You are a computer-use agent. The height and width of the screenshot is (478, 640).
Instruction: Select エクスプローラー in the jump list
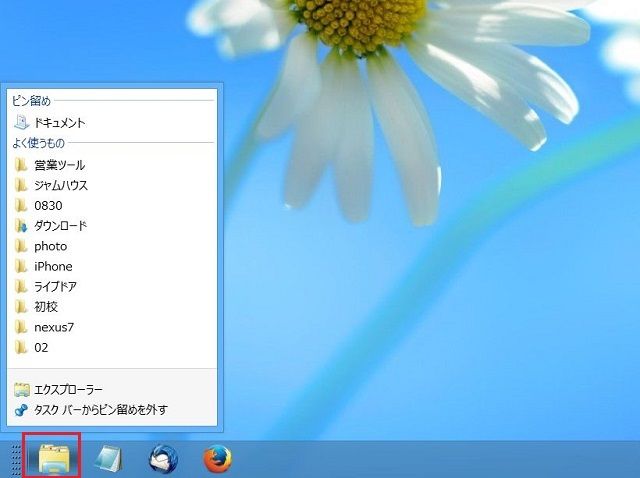point(112,390)
